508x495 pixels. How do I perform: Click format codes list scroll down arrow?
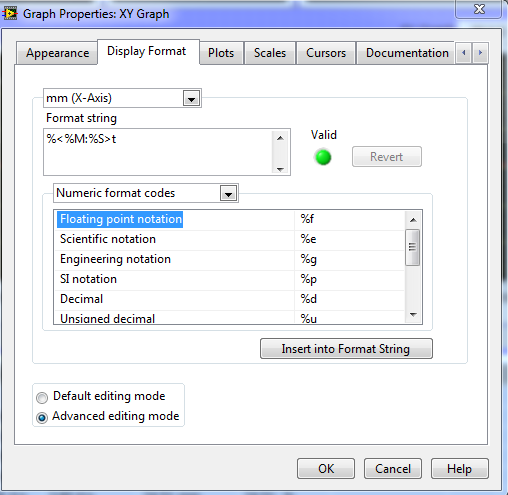(x=413, y=315)
